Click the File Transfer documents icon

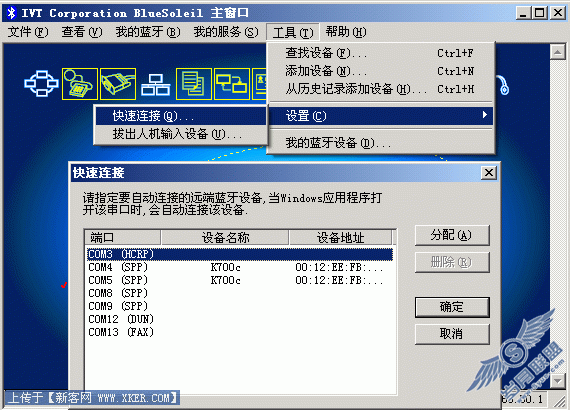pos(194,84)
